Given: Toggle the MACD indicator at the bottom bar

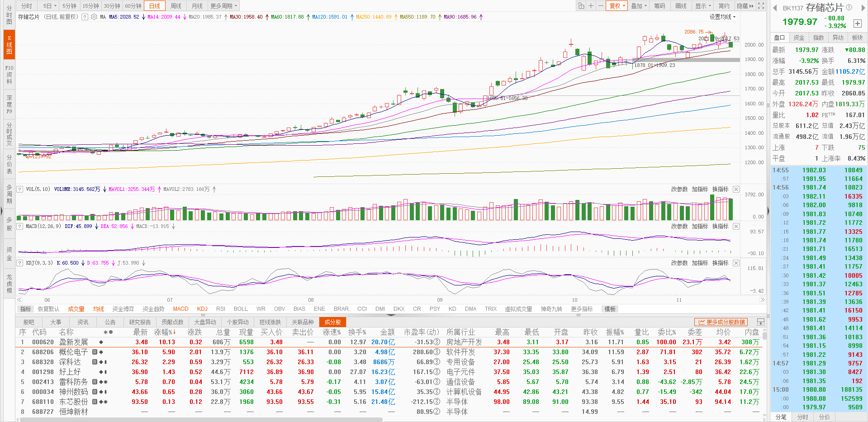Looking at the screenshot, I should pyautogui.click(x=180, y=309).
